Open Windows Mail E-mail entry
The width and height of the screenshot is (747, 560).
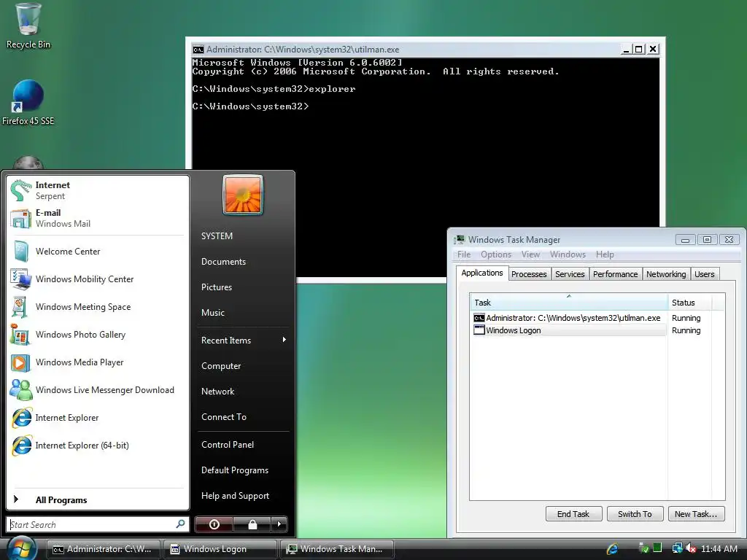tap(98, 218)
